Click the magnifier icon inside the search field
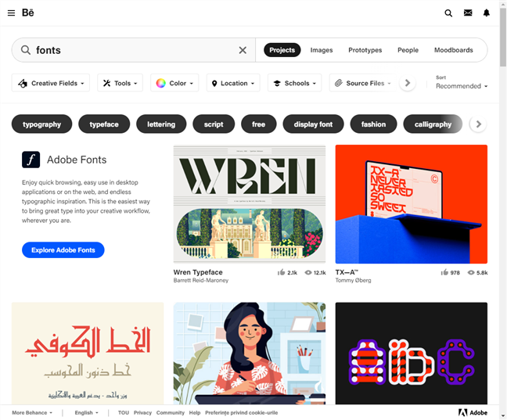The image size is (507, 420). click(x=26, y=50)
